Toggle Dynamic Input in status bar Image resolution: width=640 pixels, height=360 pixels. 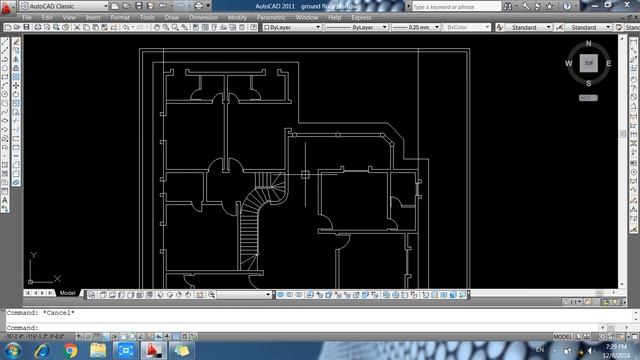click(158, 337)
